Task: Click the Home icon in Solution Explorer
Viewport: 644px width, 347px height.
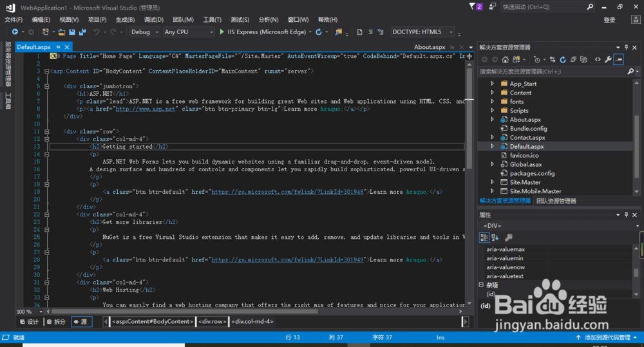Action: click(506, 59)
